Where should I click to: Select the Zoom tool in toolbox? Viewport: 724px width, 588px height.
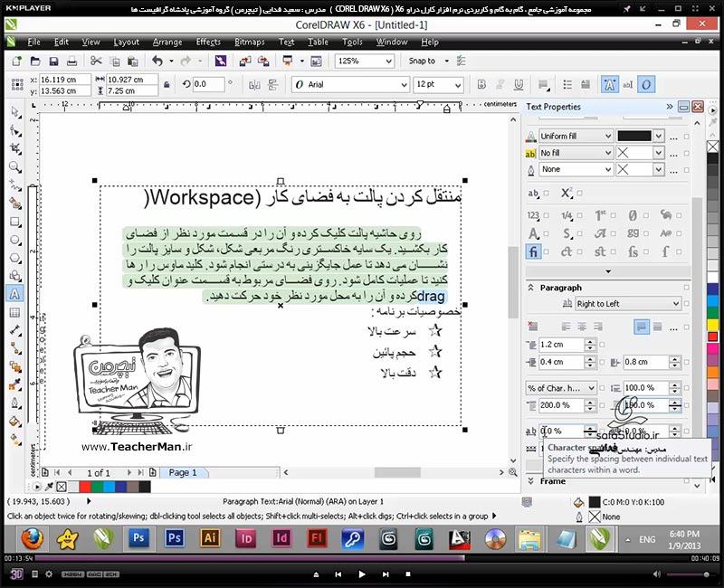15,166
